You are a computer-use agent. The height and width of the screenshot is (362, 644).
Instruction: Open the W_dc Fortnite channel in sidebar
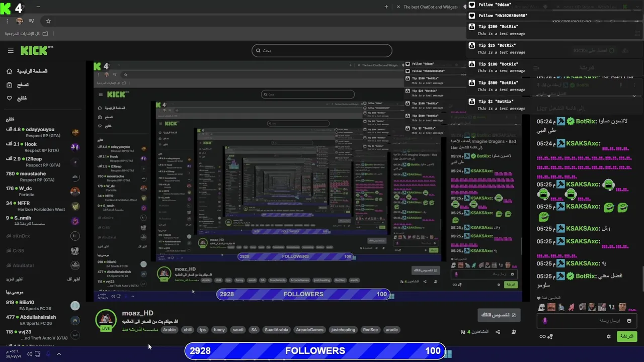click(x=42, y=192)
